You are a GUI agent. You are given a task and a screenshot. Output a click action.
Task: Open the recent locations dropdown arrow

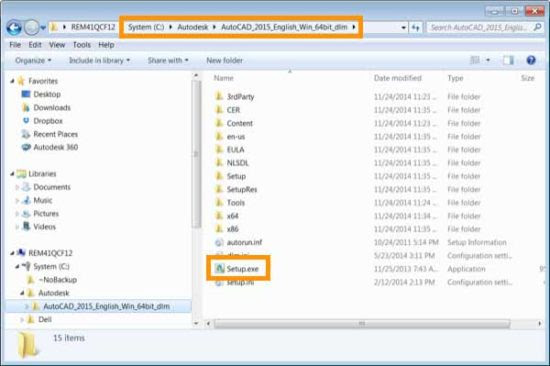point(43,27)
